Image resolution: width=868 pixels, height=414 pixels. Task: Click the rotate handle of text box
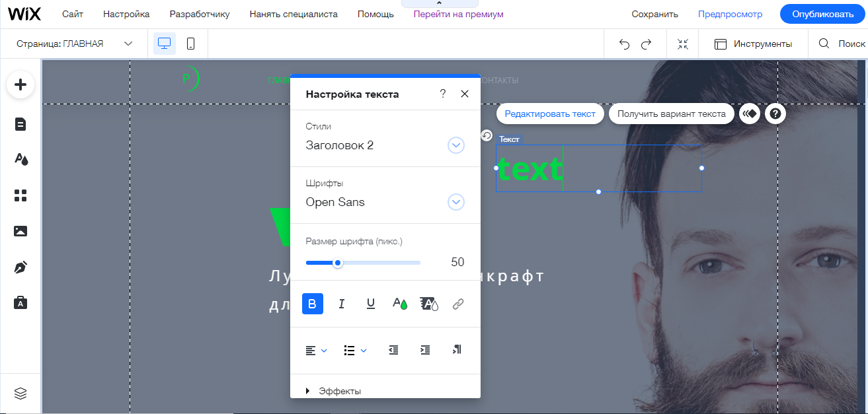(487, 135)
